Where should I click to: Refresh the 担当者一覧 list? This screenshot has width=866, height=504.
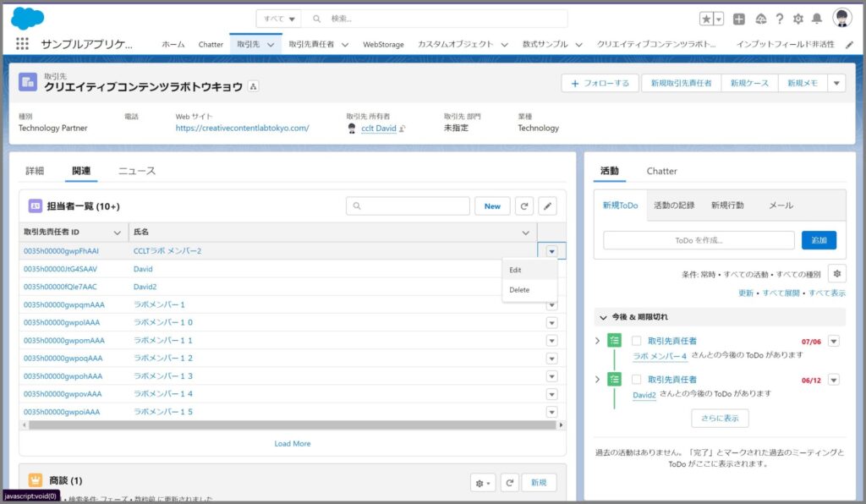(524, 205)
